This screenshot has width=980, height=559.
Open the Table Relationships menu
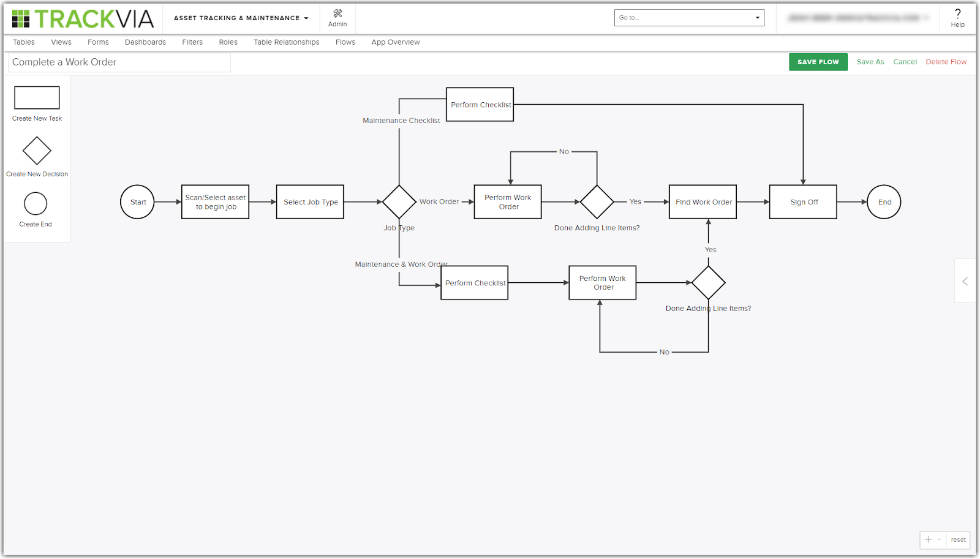coord(287,42)
